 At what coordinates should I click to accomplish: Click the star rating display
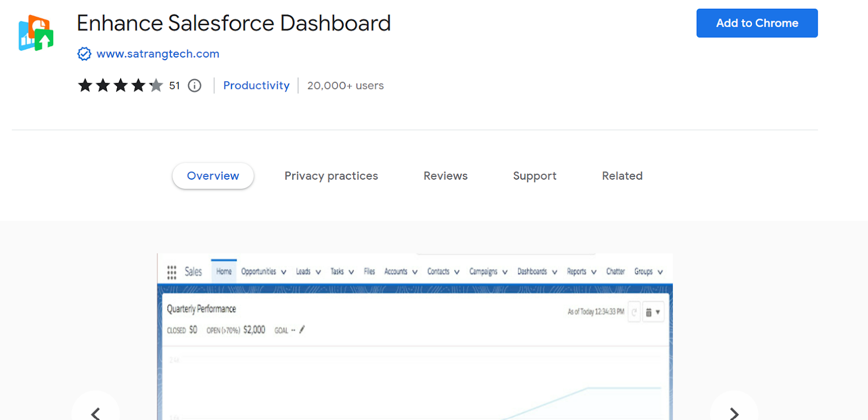click(x=120, y=86)
